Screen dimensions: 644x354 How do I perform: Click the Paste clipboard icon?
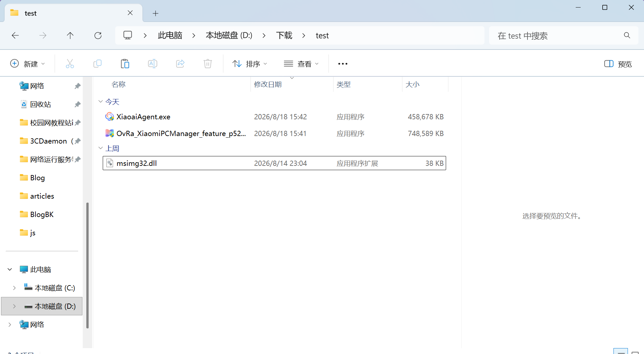[125, 64]
